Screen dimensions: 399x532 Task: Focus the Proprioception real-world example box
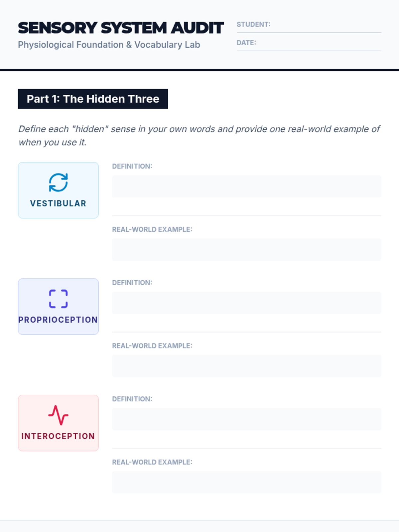247,366
